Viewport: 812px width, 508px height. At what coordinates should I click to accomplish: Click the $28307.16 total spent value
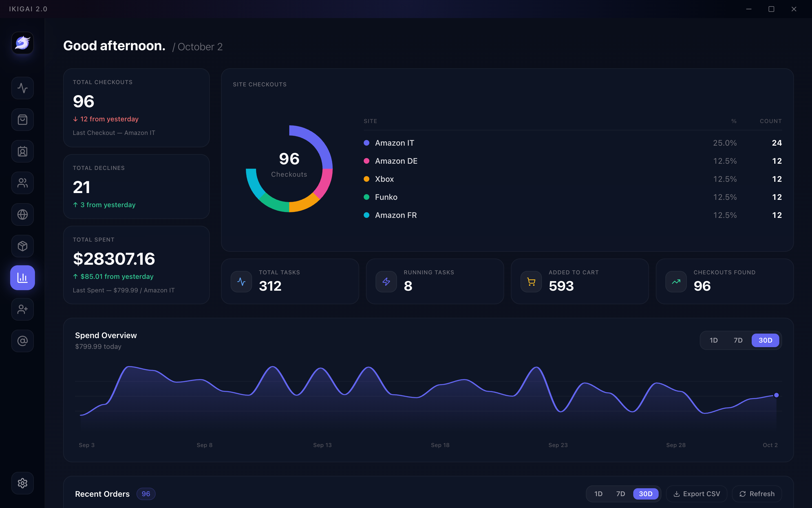pos(114,259)
